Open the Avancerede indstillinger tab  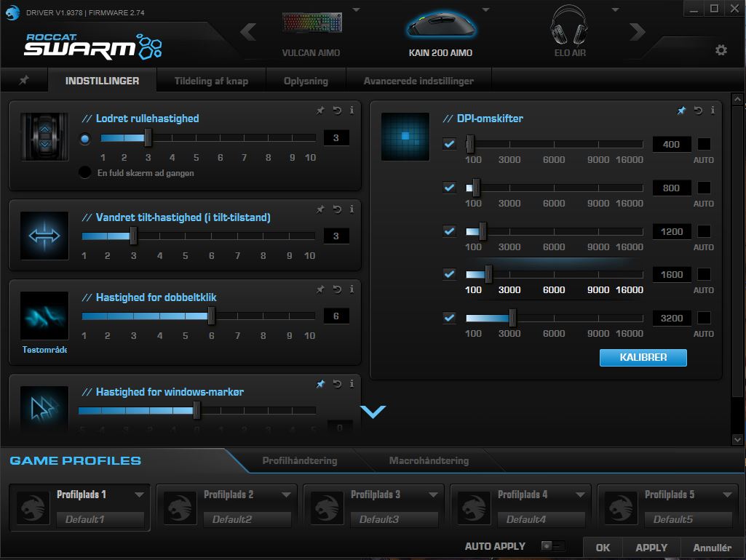click(418, 80)
